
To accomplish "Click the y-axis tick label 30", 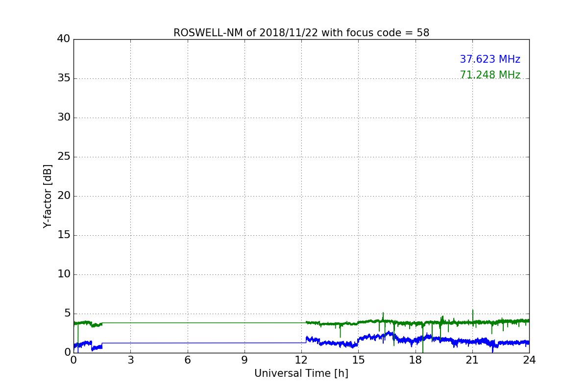I will pyautogui.click(x=64, y=118).
